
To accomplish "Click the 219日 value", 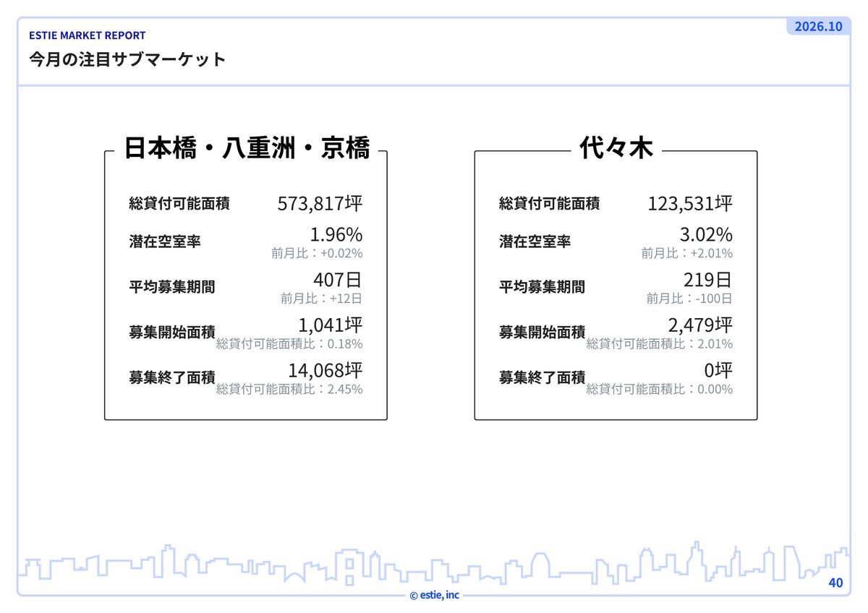I will click(708, 280).
